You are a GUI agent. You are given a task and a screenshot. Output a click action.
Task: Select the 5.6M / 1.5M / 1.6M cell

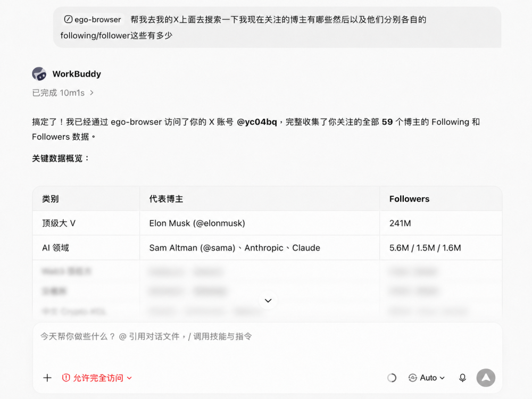[x=440, y=248]
